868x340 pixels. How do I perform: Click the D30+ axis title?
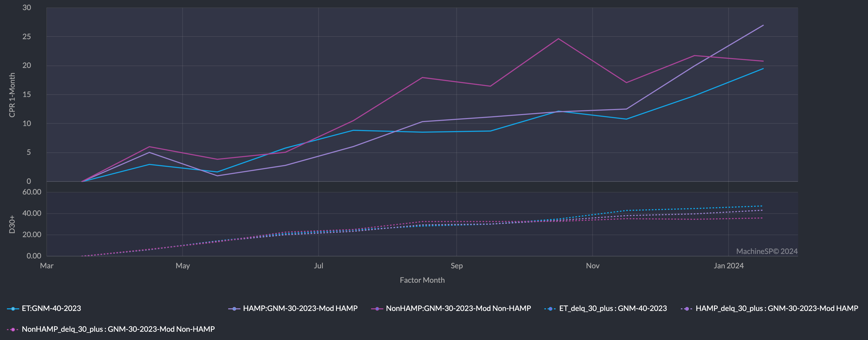click(x=12, y=224)
